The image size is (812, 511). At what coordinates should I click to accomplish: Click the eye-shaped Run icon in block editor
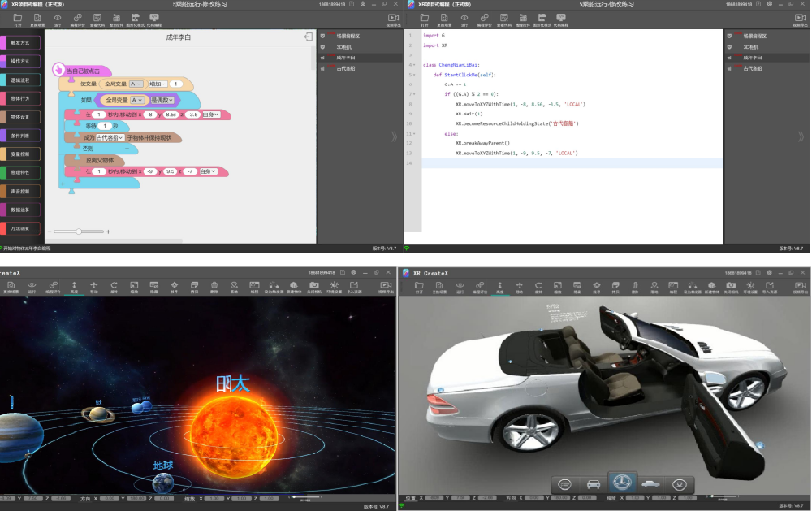(57, 17)
